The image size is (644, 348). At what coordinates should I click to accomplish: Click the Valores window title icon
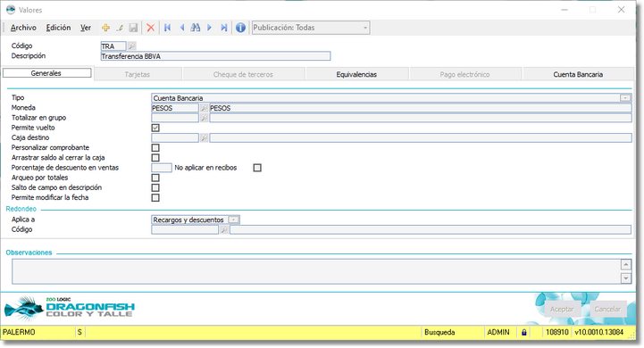[11, 10]
